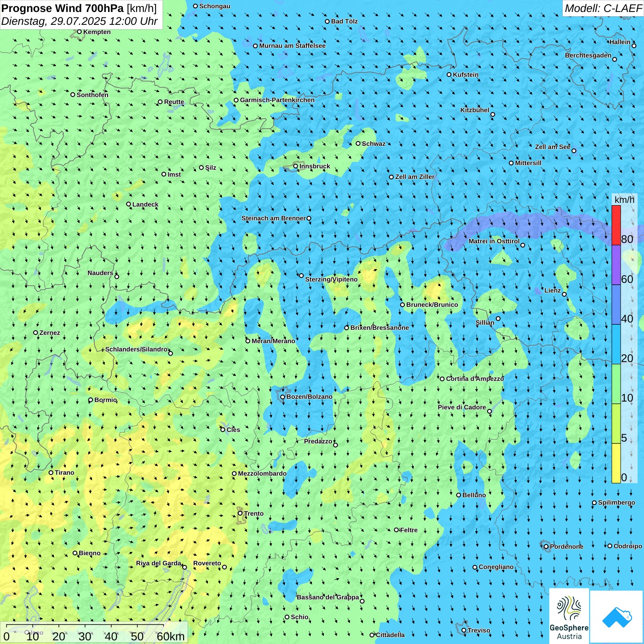Click the 'Sterzing/Vipiteno' label
Viewport: 644px width, 644px height.
331,279
